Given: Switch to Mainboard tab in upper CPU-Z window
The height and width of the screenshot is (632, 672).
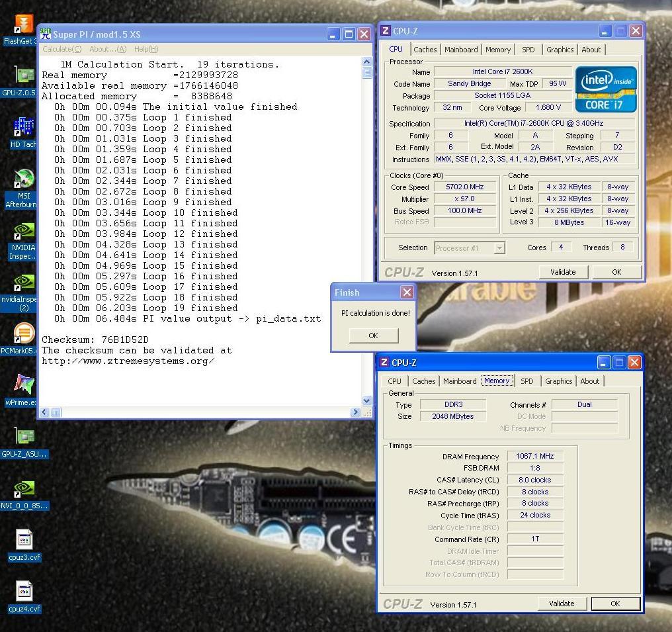Looking at the screenshot, I should pyautogui.click(x=461, y=50).
